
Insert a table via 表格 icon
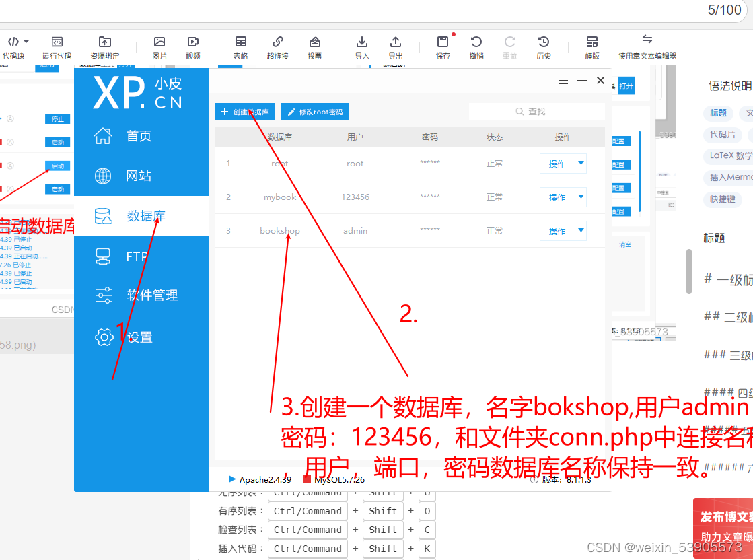tap(241, 48)
